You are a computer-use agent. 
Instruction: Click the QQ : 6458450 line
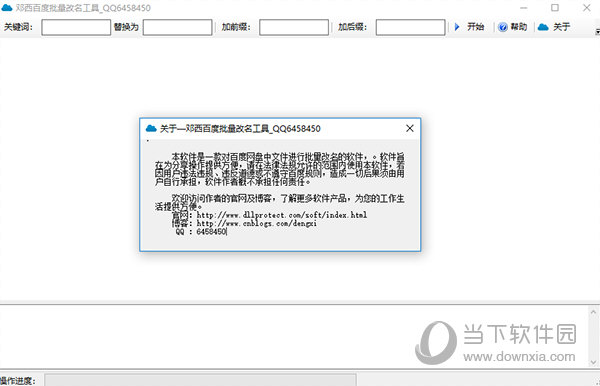click(x=201, y=232)
